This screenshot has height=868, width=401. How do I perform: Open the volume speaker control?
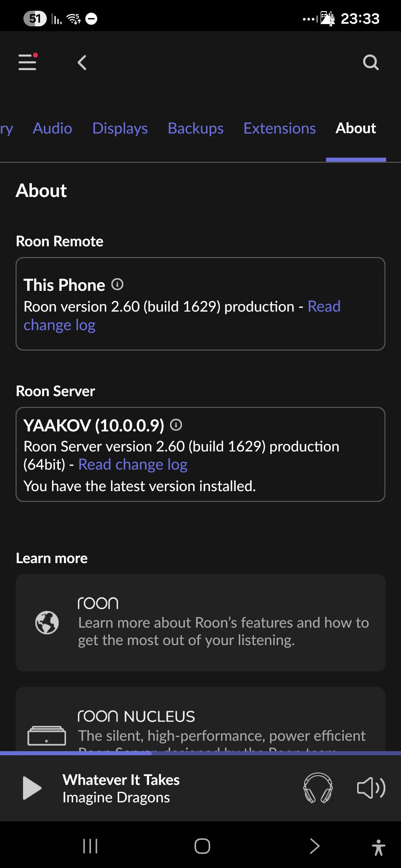[x=371, y=788]
